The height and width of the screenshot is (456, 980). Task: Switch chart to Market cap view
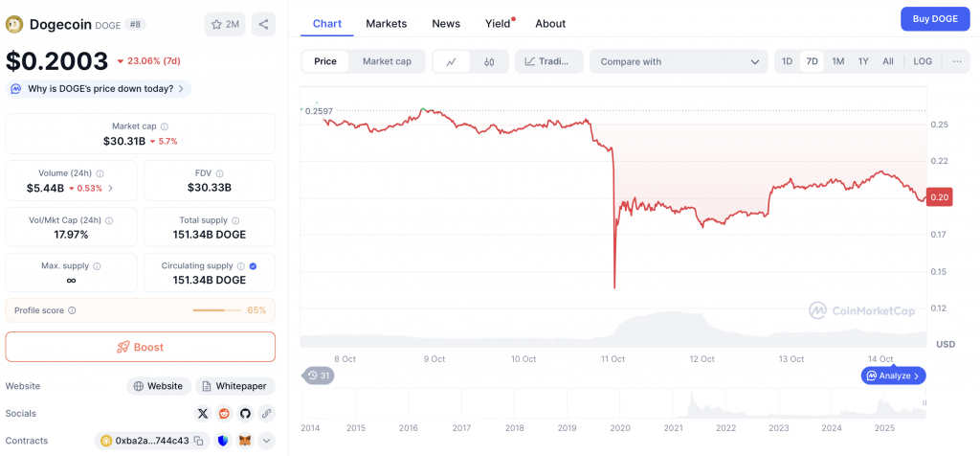click(387, 61)
